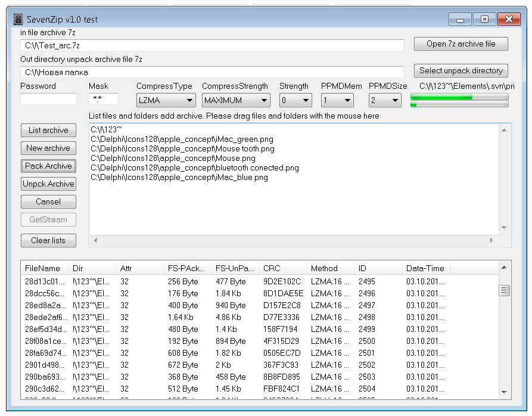Click the upper green progress bar

tap(459, 97)
